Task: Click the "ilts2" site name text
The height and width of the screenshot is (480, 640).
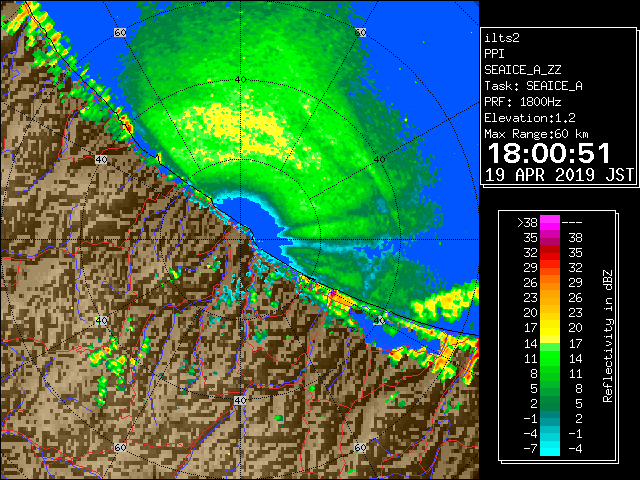Action: (502, 38)
